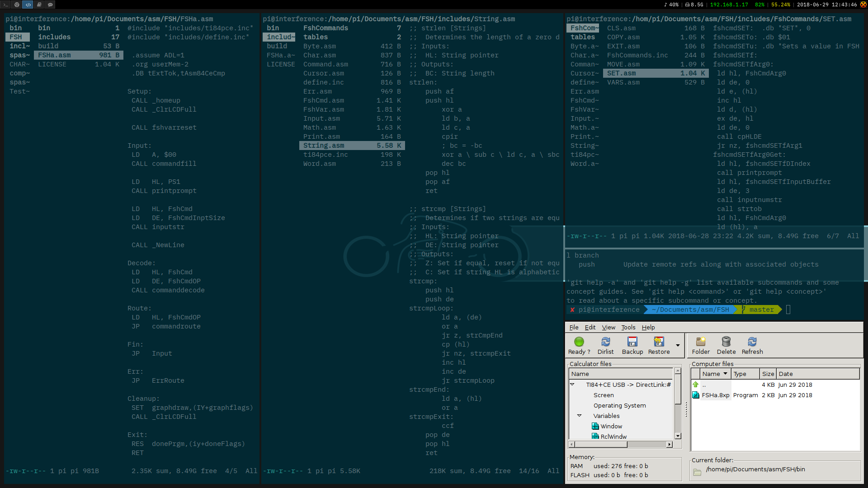Select Math.asm in the middle ranger pane
868x488 pixels.
coord(352,127)
